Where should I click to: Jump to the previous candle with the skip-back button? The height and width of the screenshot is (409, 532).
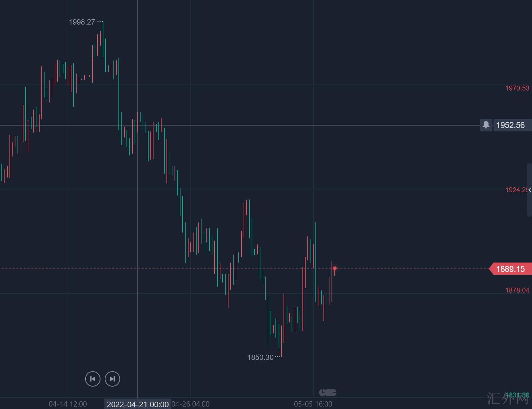click(x=93, y=379)
